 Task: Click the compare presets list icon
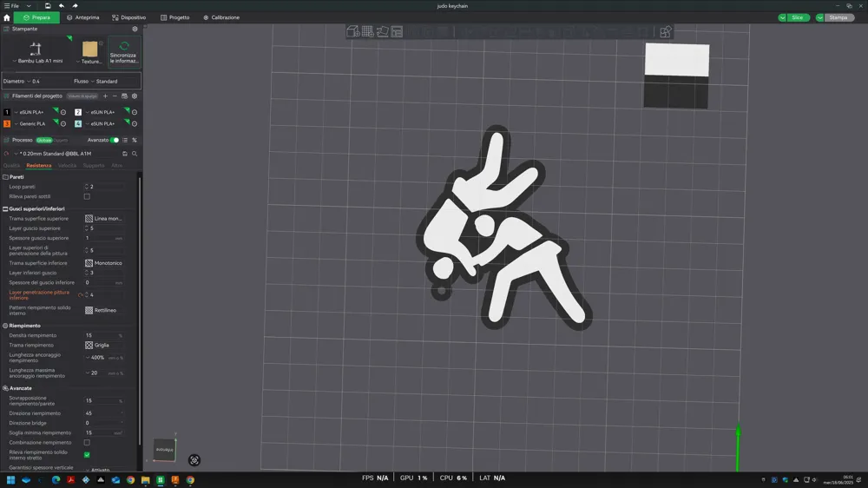click(x=125, y=140)
